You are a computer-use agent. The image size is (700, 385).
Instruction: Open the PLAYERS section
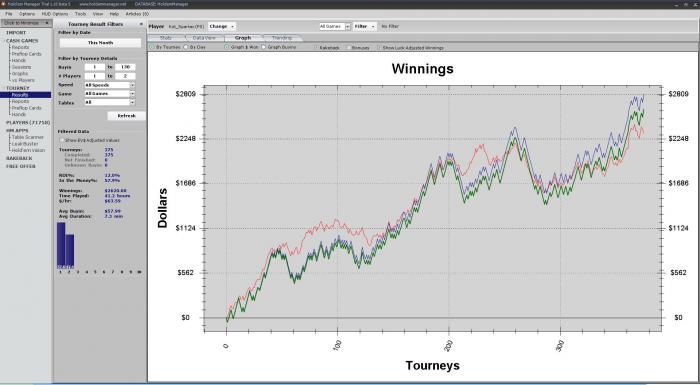28,122
